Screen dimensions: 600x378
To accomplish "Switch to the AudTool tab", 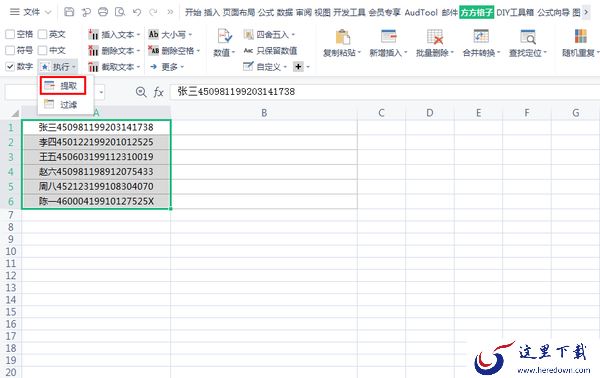I will click(x=421, y=13).
